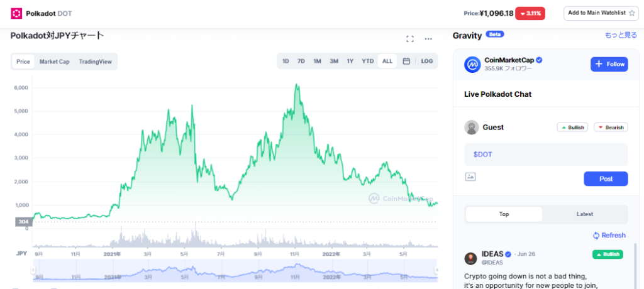Toggle the LOG scale on chart

(427, 61)
